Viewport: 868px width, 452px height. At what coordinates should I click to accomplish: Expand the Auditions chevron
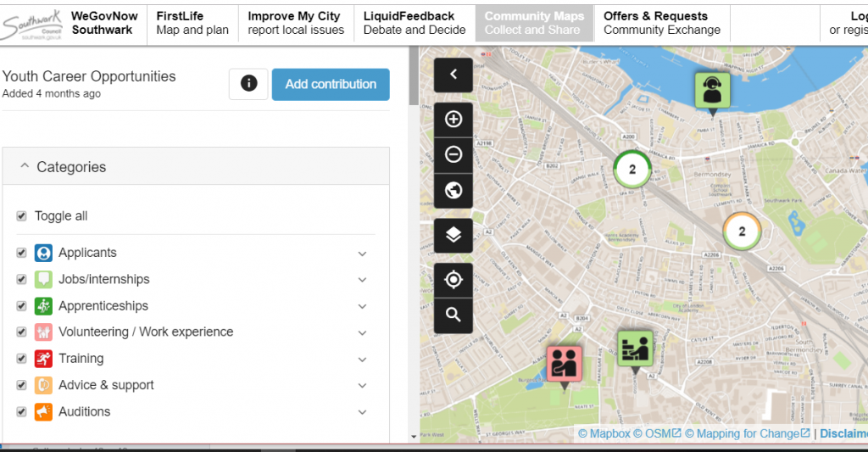click(x=362, y=412)
